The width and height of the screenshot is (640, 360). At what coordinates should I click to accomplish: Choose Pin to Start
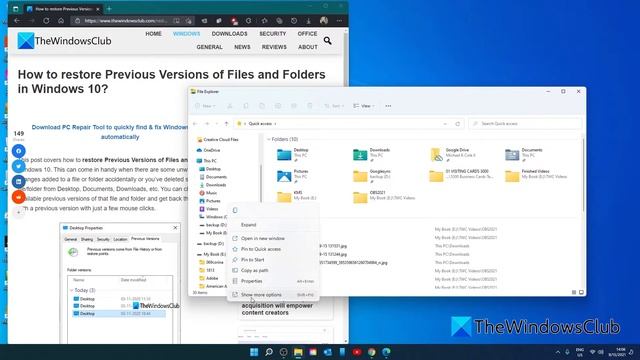(x=273, y=260)
